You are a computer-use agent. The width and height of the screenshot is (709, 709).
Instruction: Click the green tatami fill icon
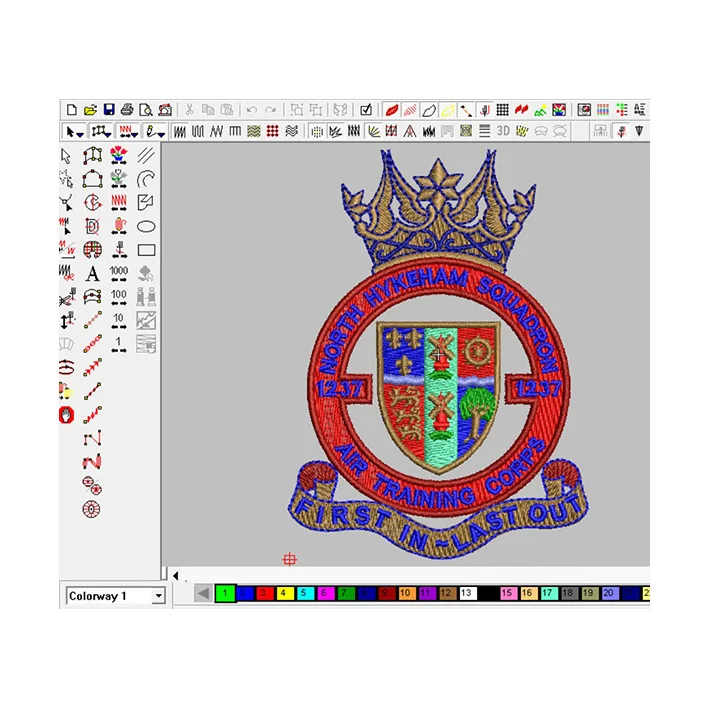(254, 131)
